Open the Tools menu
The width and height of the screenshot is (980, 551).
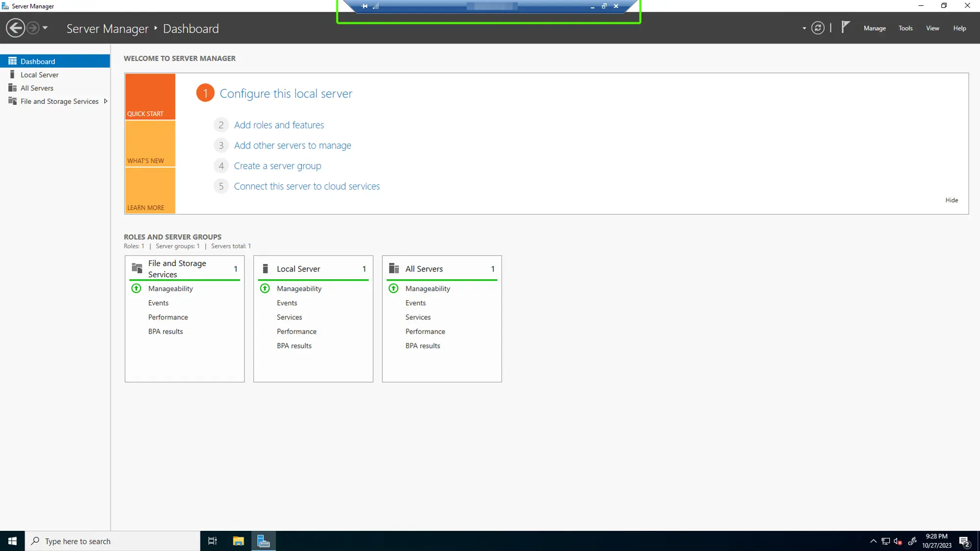905,28
